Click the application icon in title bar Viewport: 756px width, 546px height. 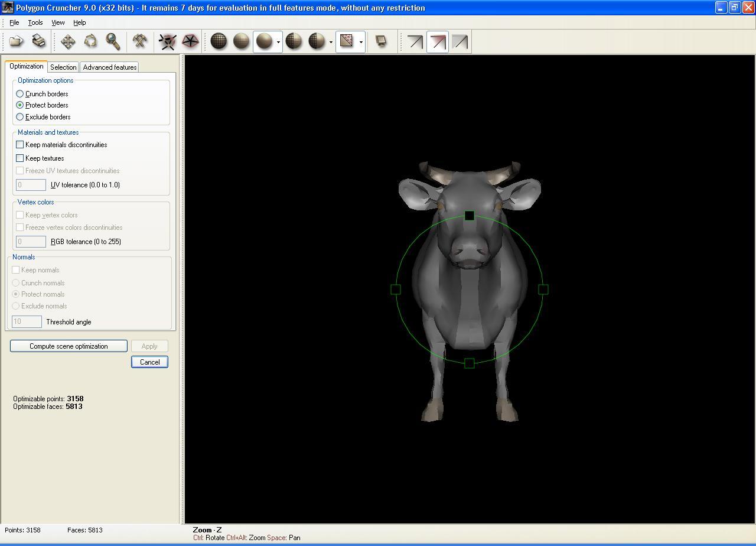(8, 8)
